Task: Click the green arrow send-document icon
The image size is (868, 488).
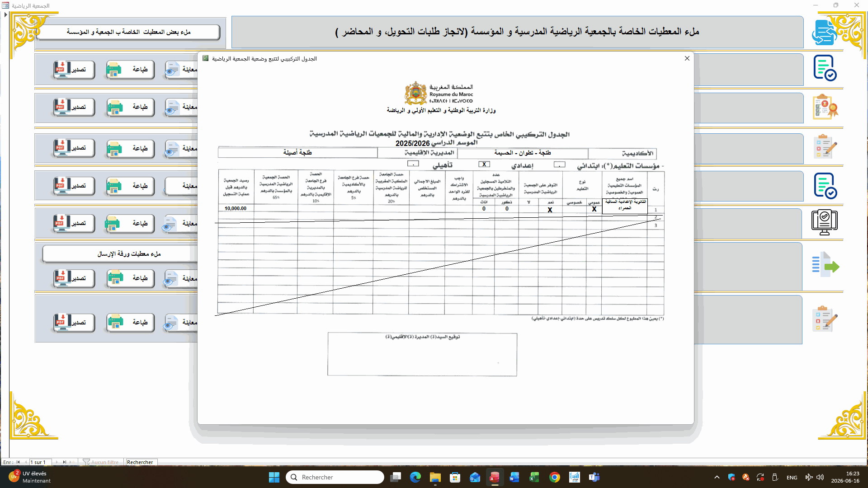Action: [x=826, y=265]
